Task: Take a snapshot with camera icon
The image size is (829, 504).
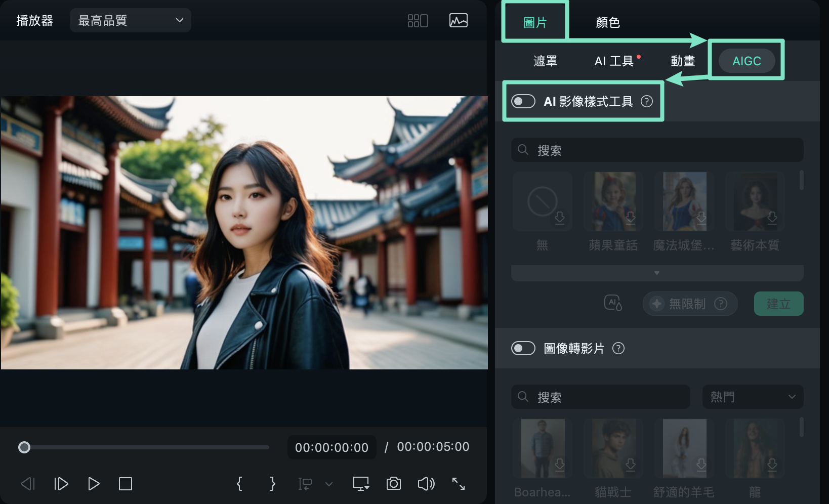Action: (394, 484)
